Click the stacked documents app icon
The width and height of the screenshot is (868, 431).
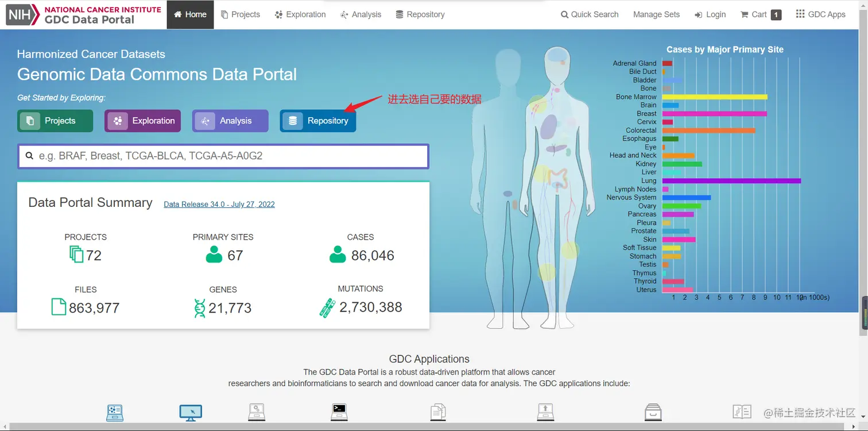coord(438,412)
